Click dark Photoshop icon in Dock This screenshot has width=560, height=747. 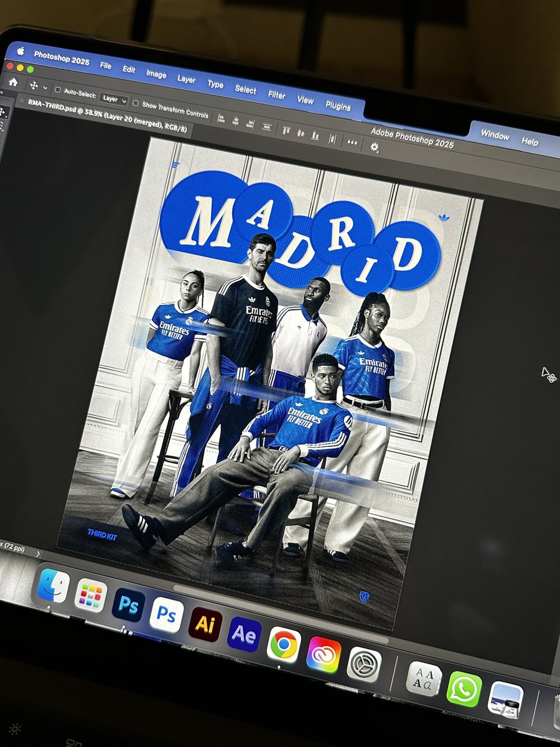128,605
